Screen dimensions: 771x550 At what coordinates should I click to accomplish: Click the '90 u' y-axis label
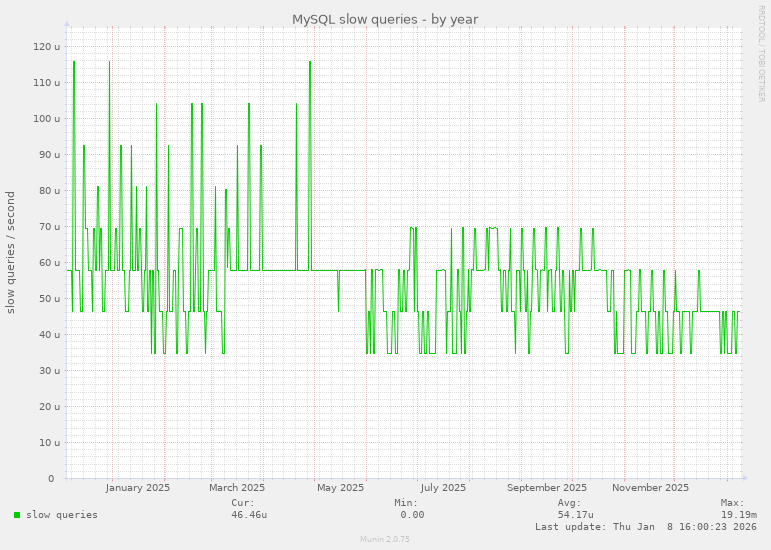[x=50, y=154]
